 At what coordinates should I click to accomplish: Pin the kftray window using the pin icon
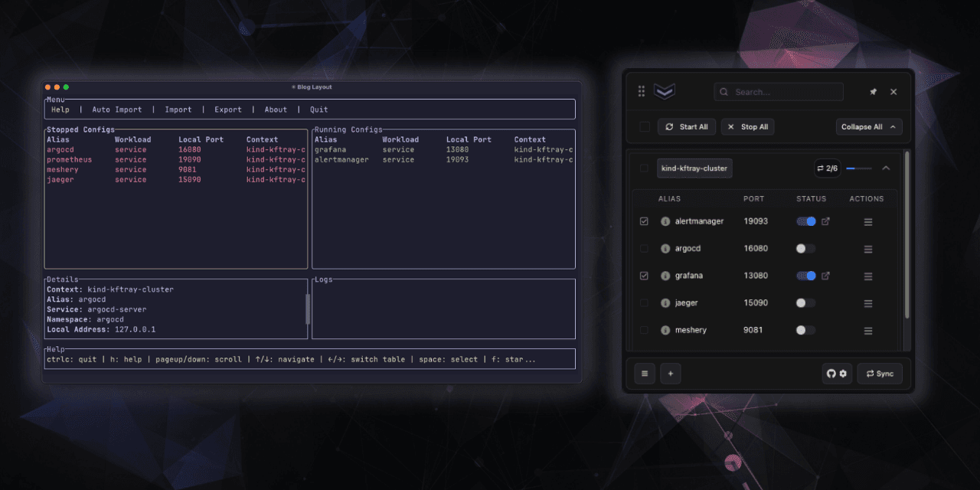click(873, 91)
